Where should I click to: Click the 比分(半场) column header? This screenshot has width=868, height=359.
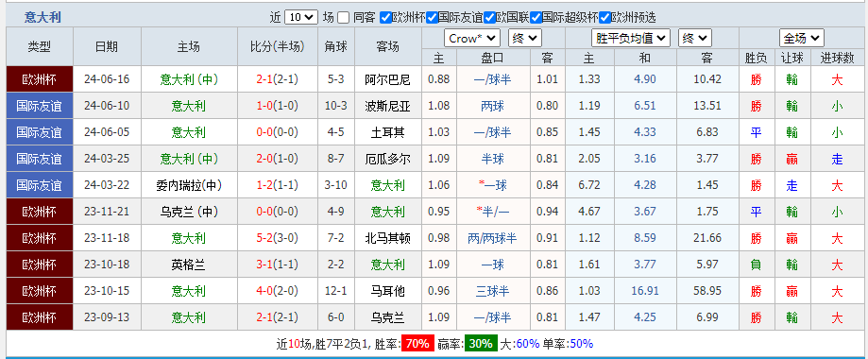pos(277,46)
